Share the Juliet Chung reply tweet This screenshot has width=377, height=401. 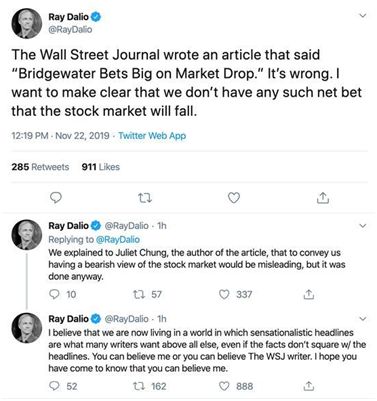click(309, 294)
